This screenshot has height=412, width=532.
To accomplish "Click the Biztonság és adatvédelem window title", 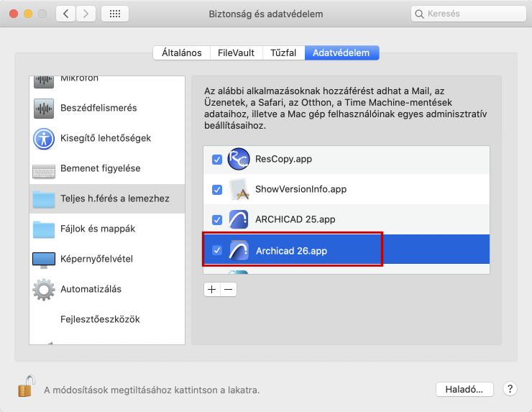I will [266, 14].
